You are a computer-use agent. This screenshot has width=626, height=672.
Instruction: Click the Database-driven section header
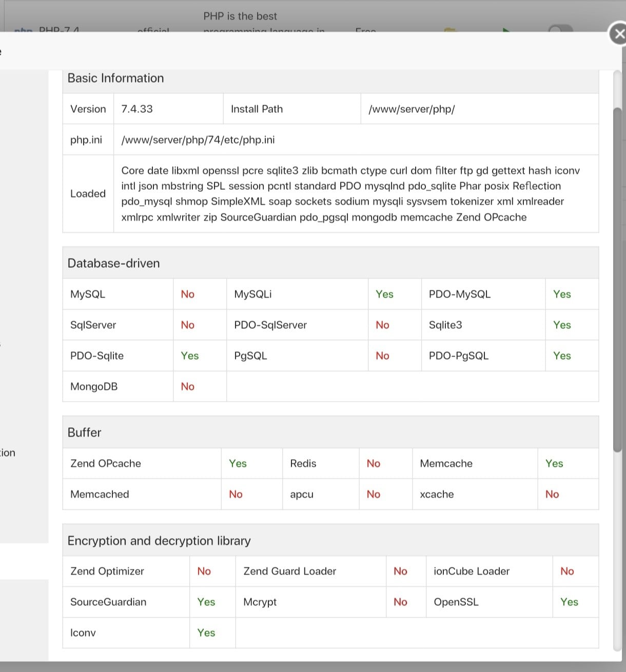[114, 263]
